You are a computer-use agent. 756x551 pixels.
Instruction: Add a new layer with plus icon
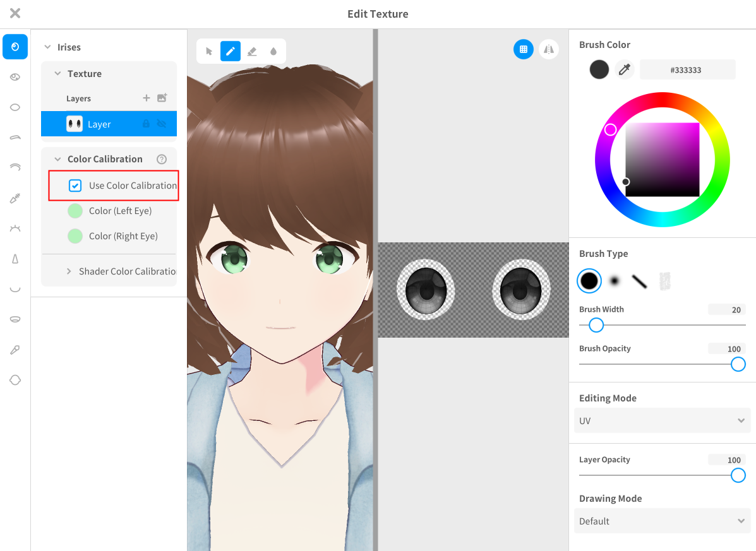click(147, 98)
